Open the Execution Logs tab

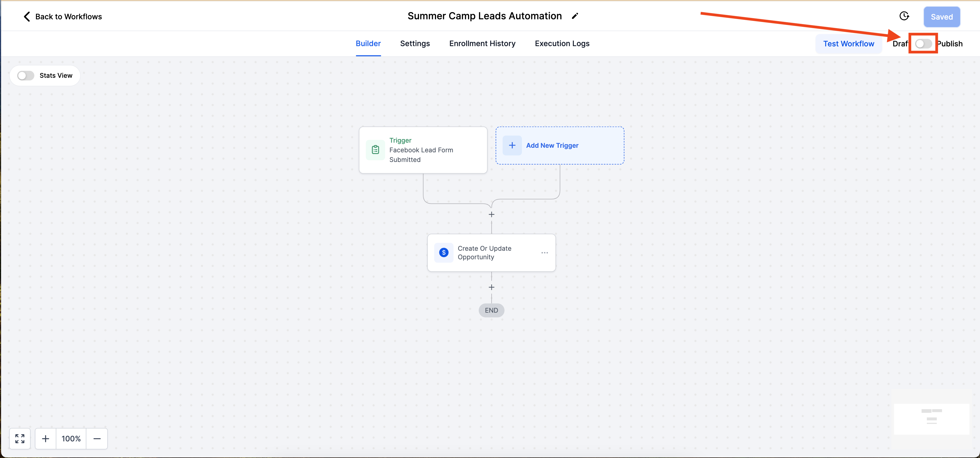point(562,43)
